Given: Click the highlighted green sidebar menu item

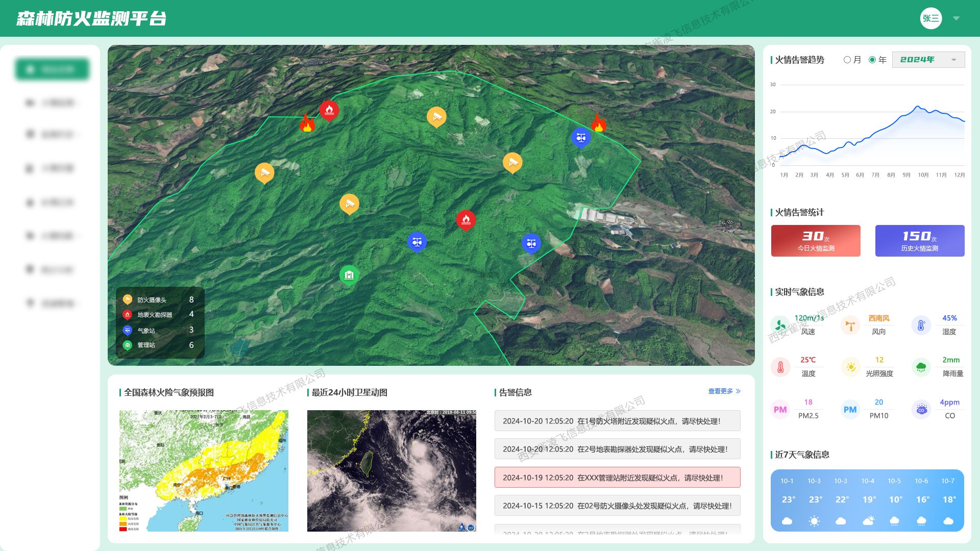Looking at the screenshot, I should [x=52, y=69].
